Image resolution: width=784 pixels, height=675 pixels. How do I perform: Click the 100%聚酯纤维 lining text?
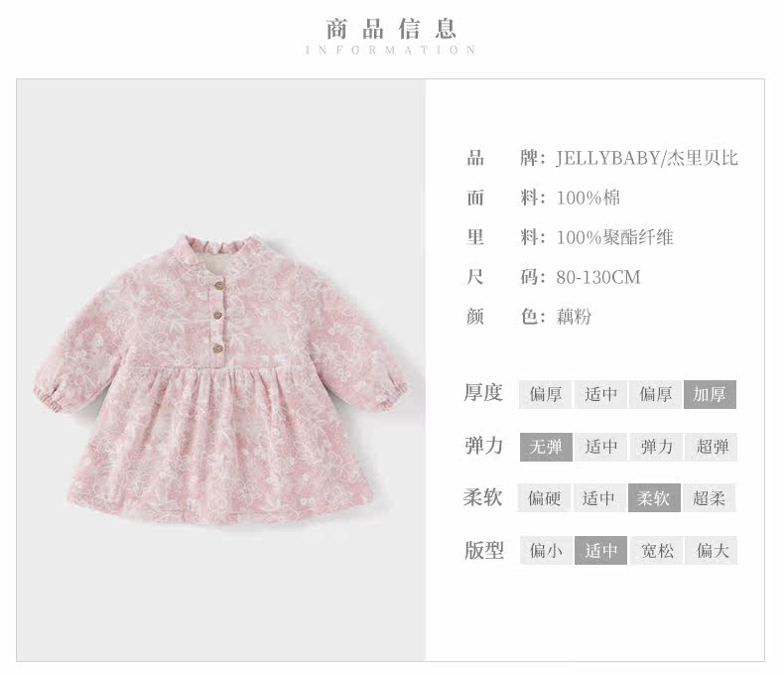[x=614, y=237]
